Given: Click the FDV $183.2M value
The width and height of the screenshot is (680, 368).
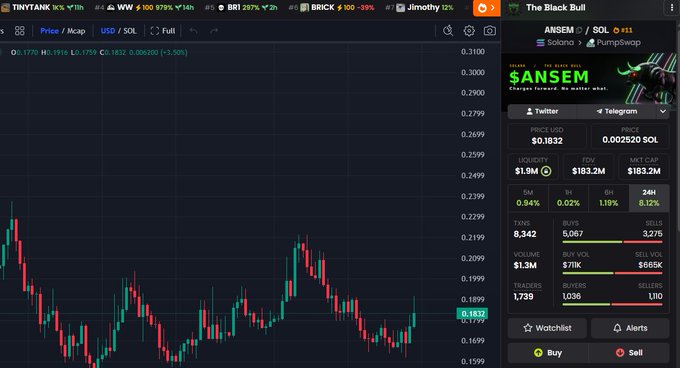Looking at the screenshot, I should (588, 171).
